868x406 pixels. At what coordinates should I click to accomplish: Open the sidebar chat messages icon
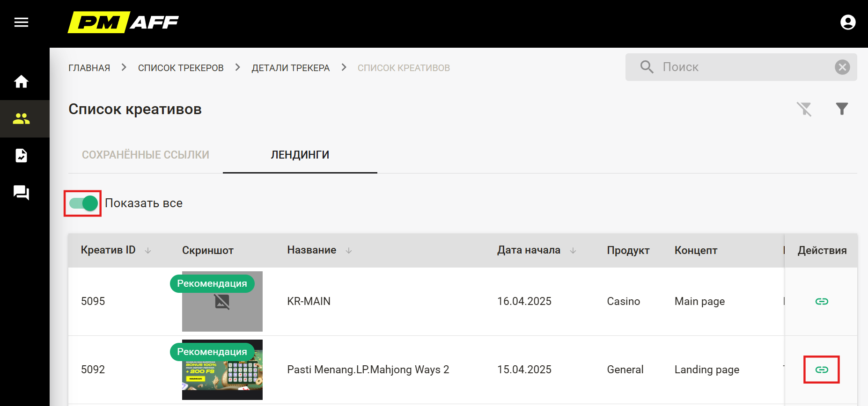[x=21, y=192]
